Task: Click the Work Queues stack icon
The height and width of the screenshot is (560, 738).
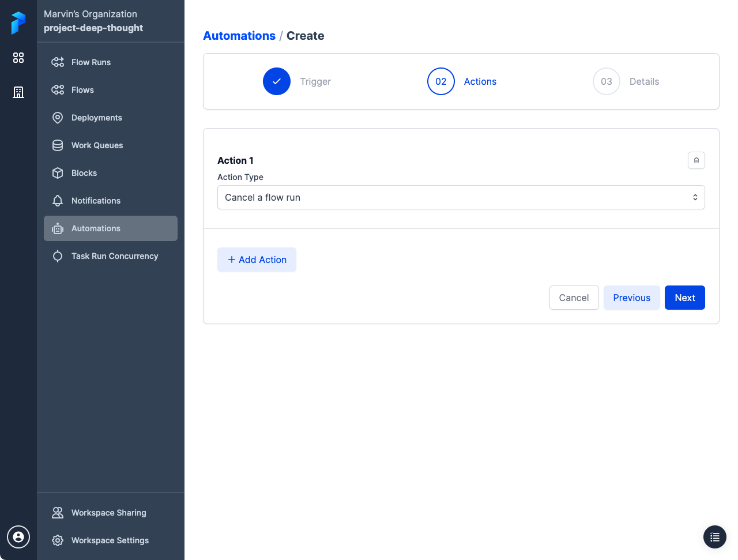Action: tap(58, 145)
